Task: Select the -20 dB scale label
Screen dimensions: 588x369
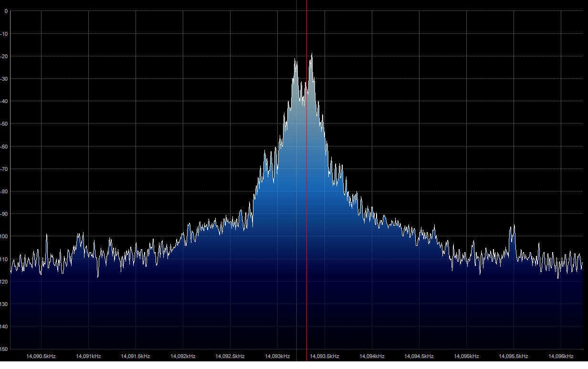Action: coord(5,56)
